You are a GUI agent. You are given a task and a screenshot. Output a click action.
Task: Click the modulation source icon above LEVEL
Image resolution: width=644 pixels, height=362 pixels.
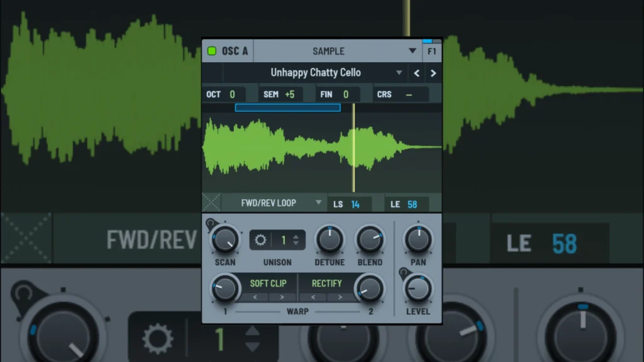[x=404, y=273]
